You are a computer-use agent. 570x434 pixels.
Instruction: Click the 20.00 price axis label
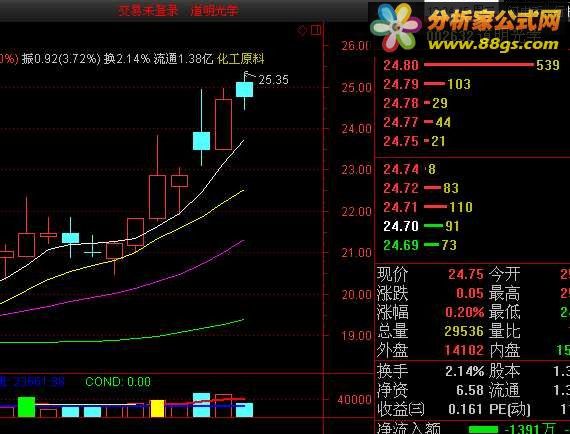(356, 294)
